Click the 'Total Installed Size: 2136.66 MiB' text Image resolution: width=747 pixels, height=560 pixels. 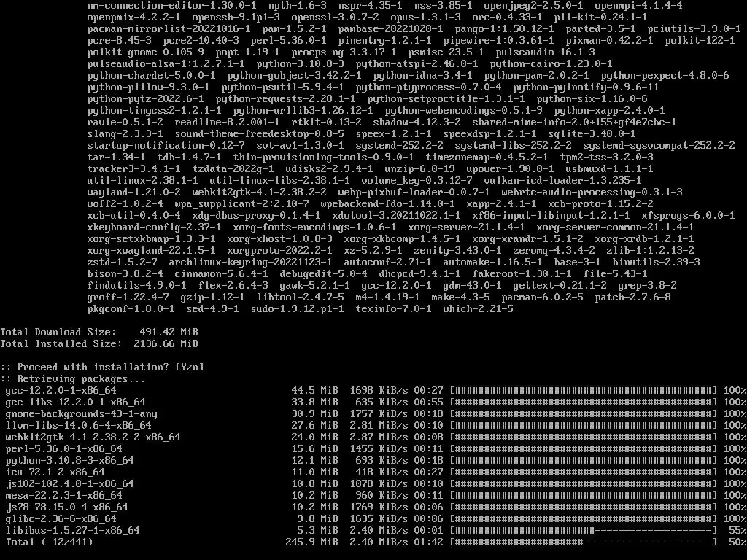pyautogui.click(x=99, y=344)
